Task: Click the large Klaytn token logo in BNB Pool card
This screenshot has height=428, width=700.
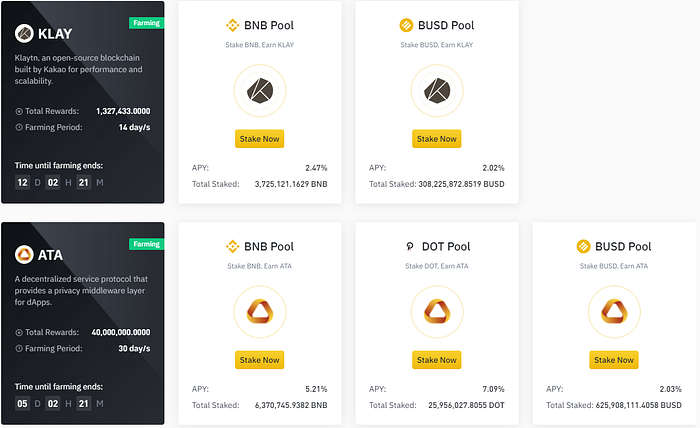Action: pos(260,91)
